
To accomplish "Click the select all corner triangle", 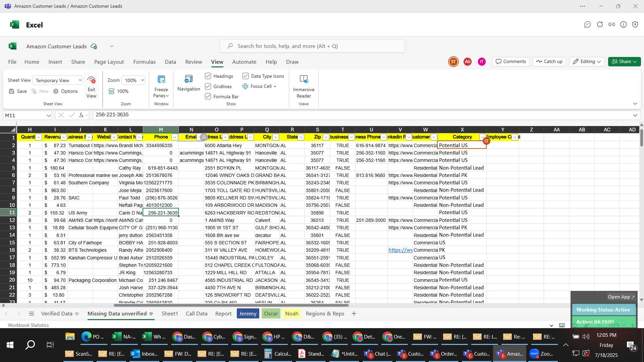I will [13, 130].
